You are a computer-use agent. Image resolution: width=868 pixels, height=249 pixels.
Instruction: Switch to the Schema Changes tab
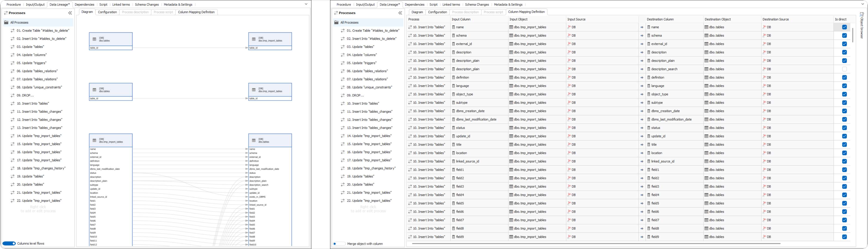(147, 4)
